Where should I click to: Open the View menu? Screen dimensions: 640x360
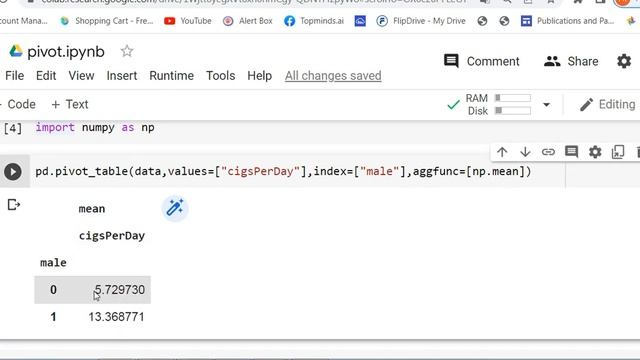(81, 76)
